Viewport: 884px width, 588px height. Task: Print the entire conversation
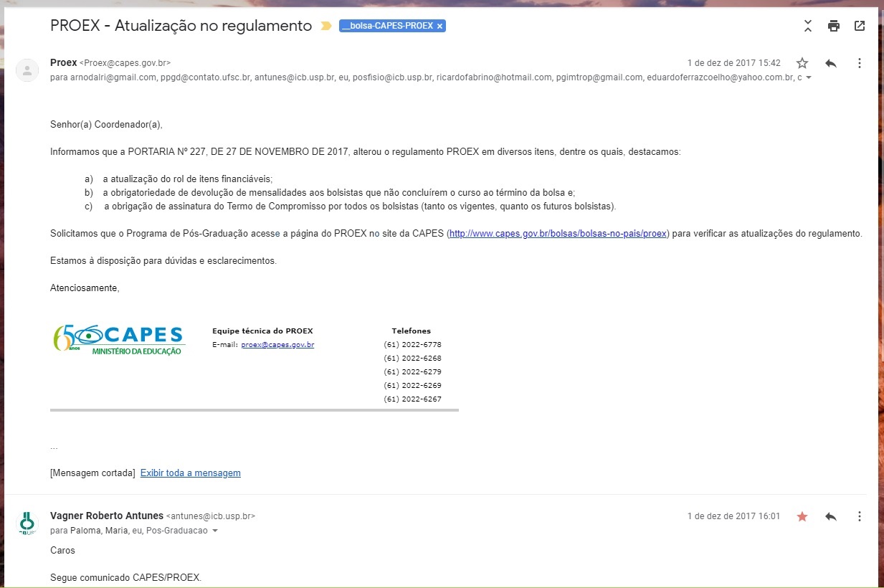tap(834, 26)
